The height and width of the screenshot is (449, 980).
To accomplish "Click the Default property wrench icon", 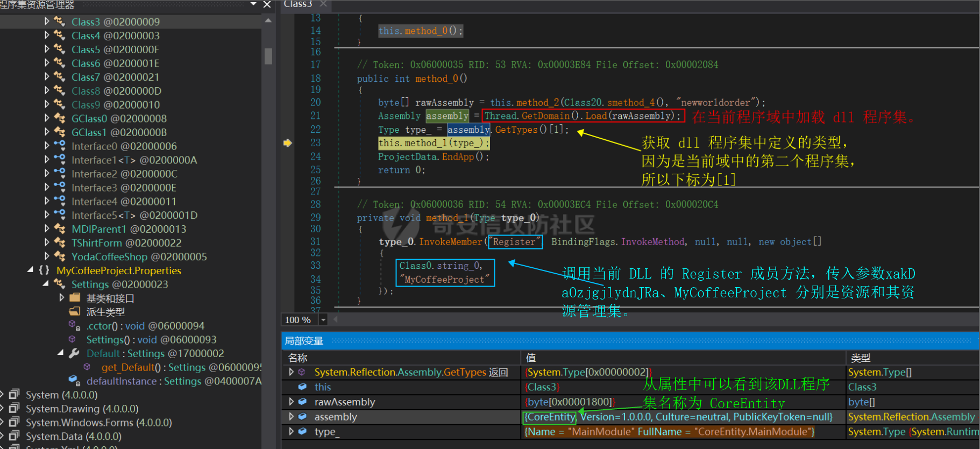I will point(74,353).
